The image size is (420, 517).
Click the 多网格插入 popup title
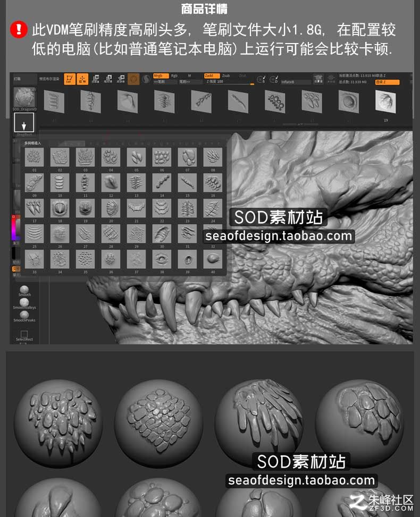click(x=32, y=143)
